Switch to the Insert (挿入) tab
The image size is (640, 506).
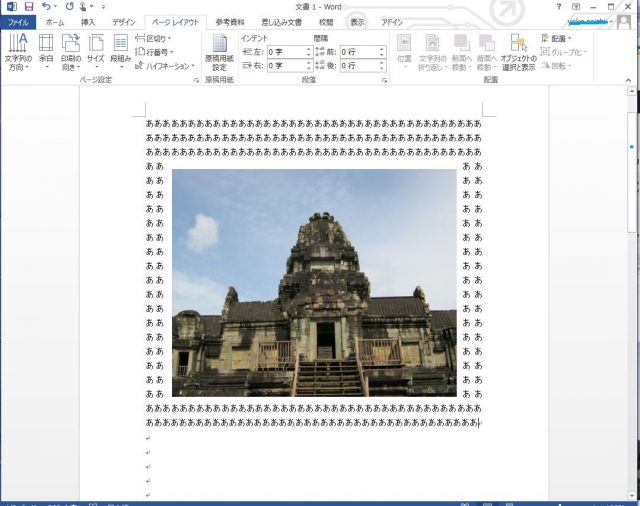88,22
